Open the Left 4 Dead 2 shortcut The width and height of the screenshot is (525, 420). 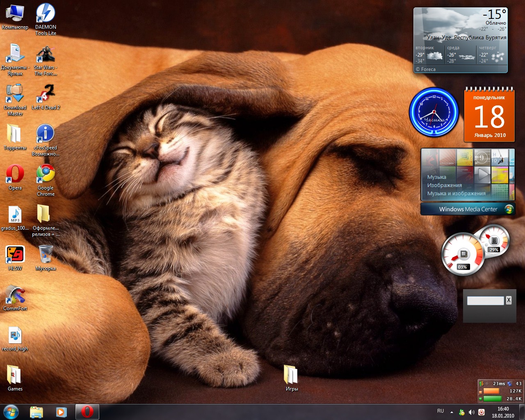point(46,94)
